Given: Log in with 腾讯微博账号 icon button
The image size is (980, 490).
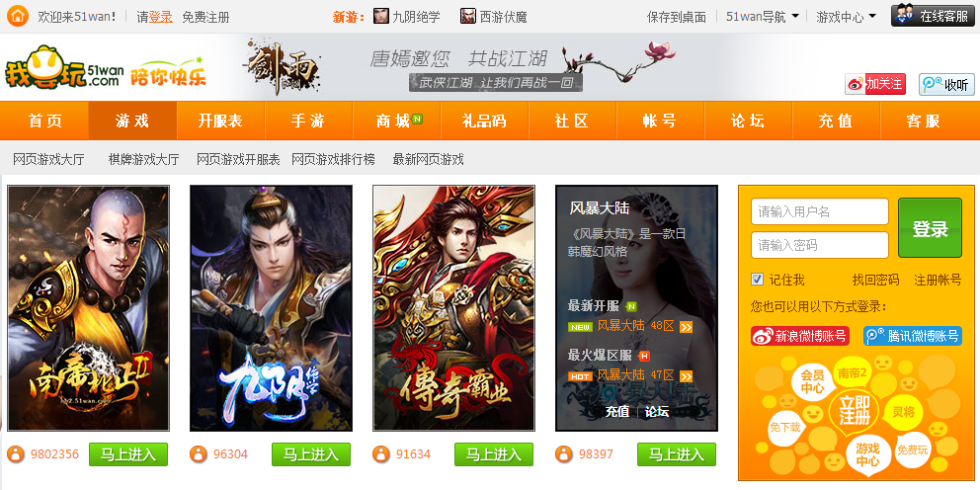Looking at the screenshot, I should (913, 336).
